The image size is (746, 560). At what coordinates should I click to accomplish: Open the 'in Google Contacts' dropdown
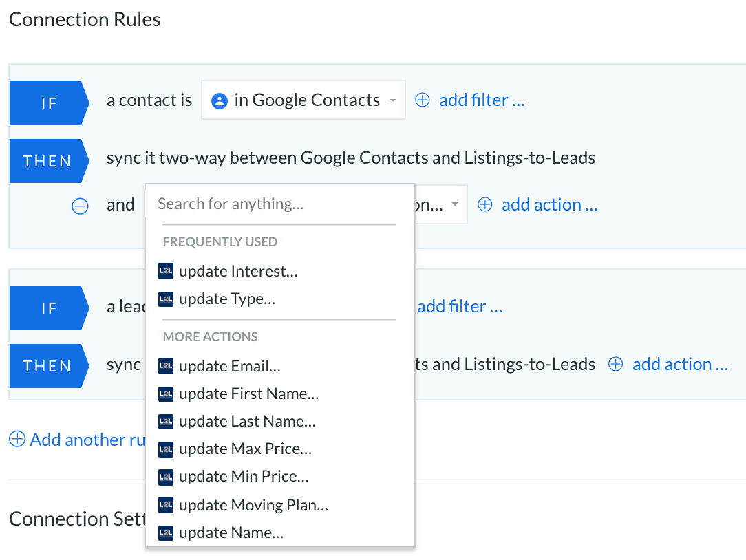pyautogui.click(x=303, y=100)
